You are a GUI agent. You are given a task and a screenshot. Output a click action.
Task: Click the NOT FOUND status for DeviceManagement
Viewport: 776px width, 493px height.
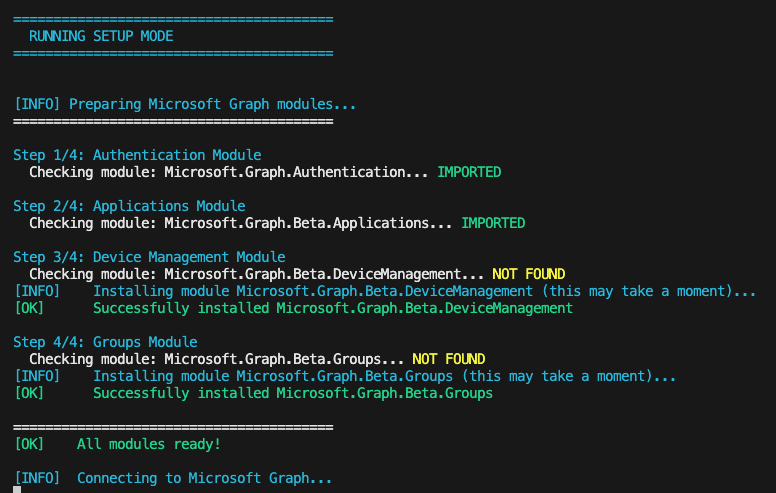[529, 274]
